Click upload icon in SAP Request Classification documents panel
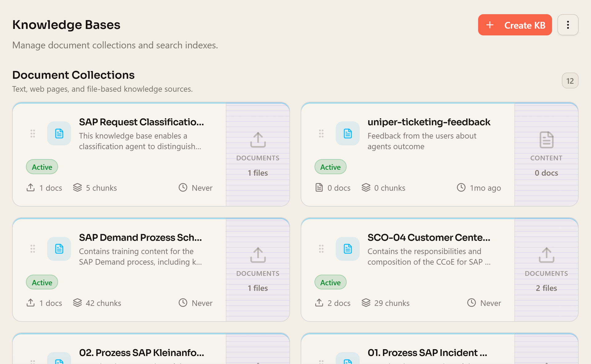The image size is (591, 364). [258, 140]
